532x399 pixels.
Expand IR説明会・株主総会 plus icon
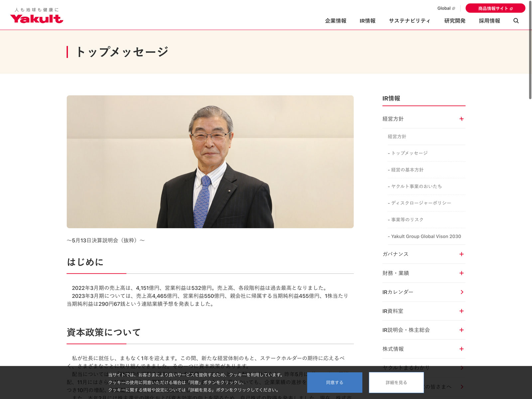tap(461, 330)
